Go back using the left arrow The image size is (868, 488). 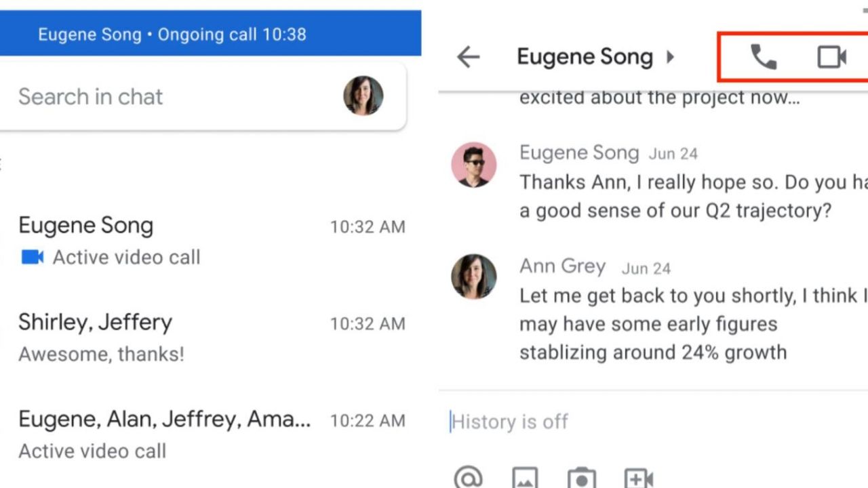click(x=468, y=58)
